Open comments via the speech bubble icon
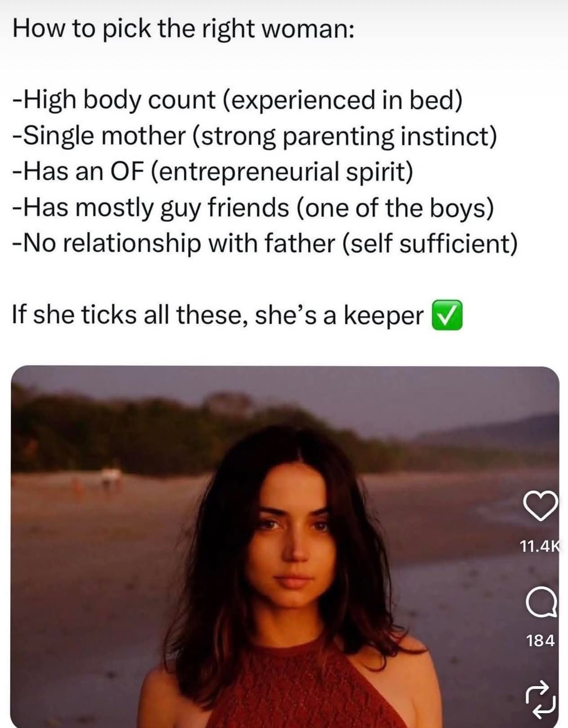Screen dimensions: 568x728 point(542,603)
